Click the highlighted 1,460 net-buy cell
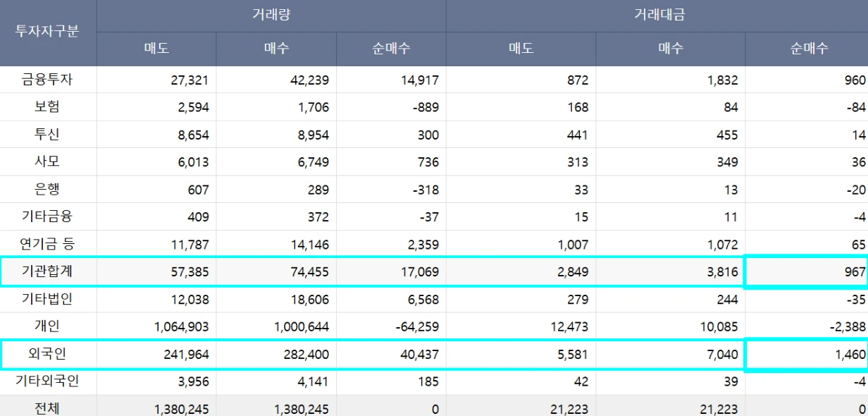 pyautogui.click(x=807, y=354)
